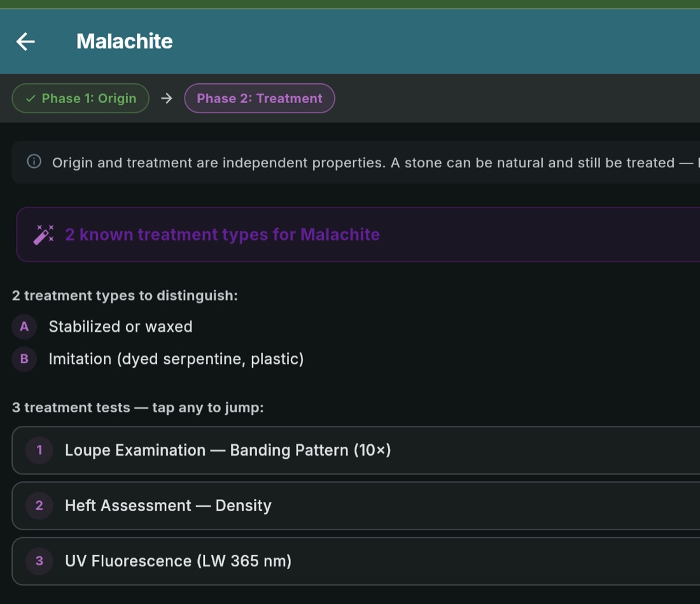The image size is (700, 604).
Task: Click the origin and treatment info banner
Action: (318, 162)
